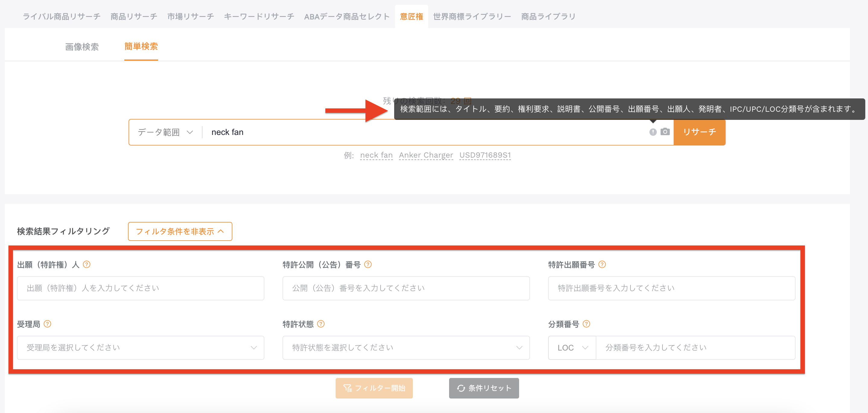Click the 条件リセット button
Screen dimensions: 868x413
coord(484,388)
